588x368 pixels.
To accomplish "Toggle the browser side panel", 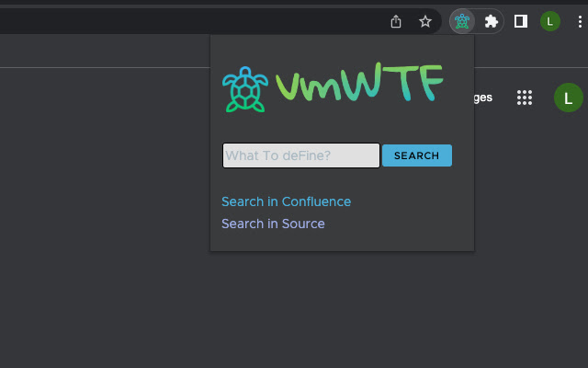I will [x=521, y=21].
